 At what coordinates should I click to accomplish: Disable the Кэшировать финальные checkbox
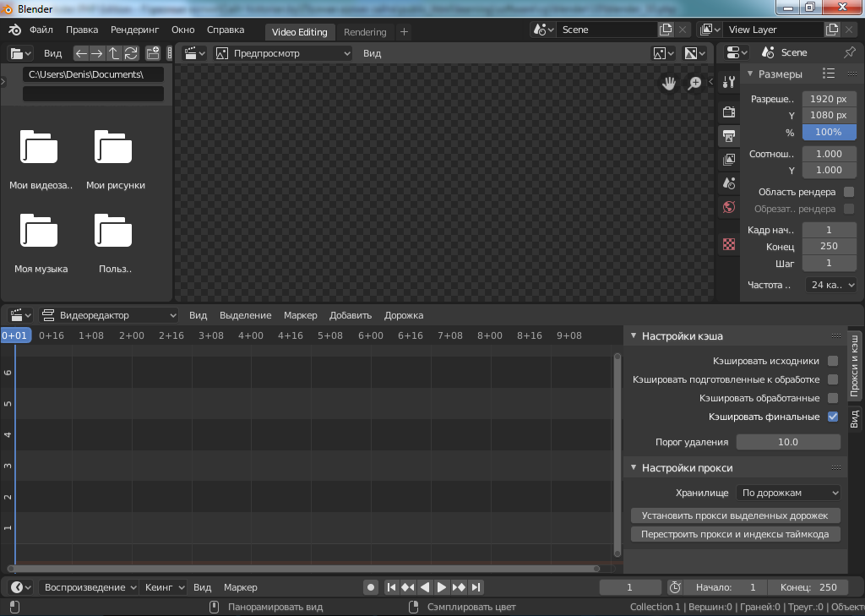click(x=833, y=417)
